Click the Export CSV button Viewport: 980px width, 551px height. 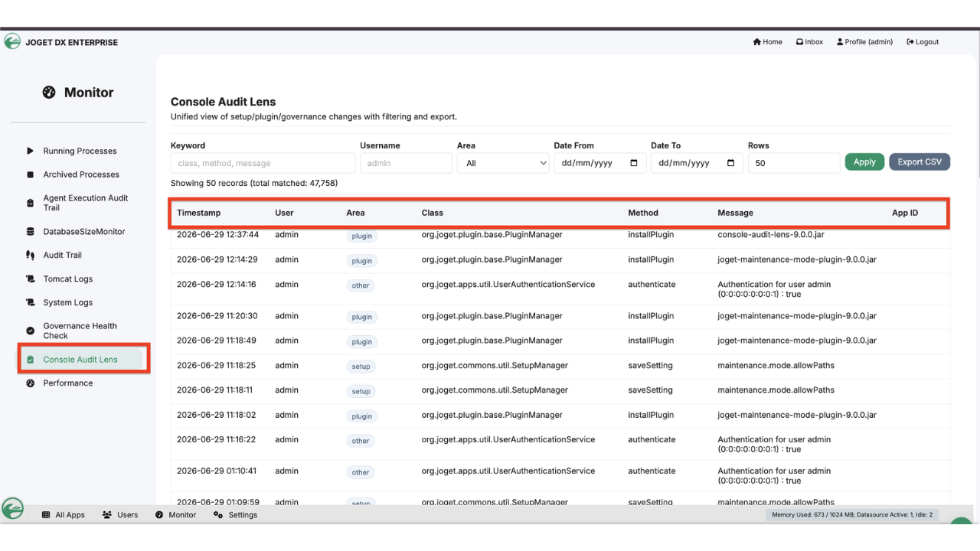920,162
